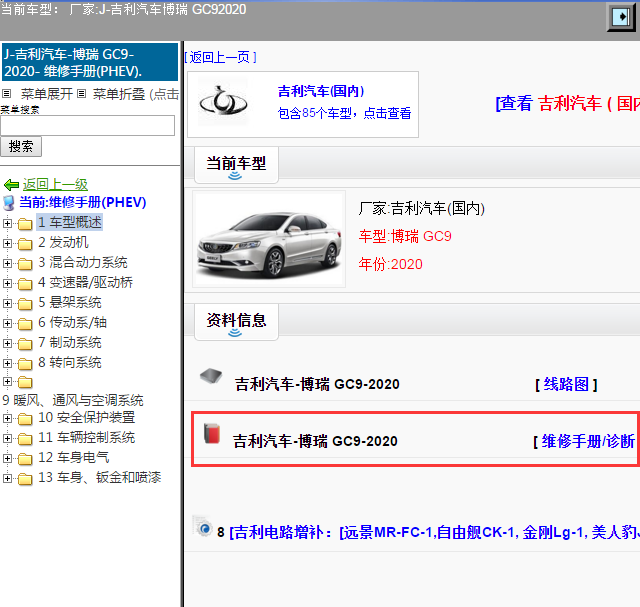
Task: Click the 查看 吉利汽车 heading link
Action: (568, 103)
